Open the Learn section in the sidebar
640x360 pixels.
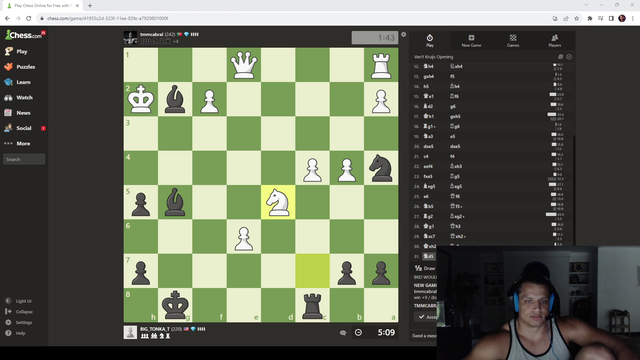tap(18, 82)
